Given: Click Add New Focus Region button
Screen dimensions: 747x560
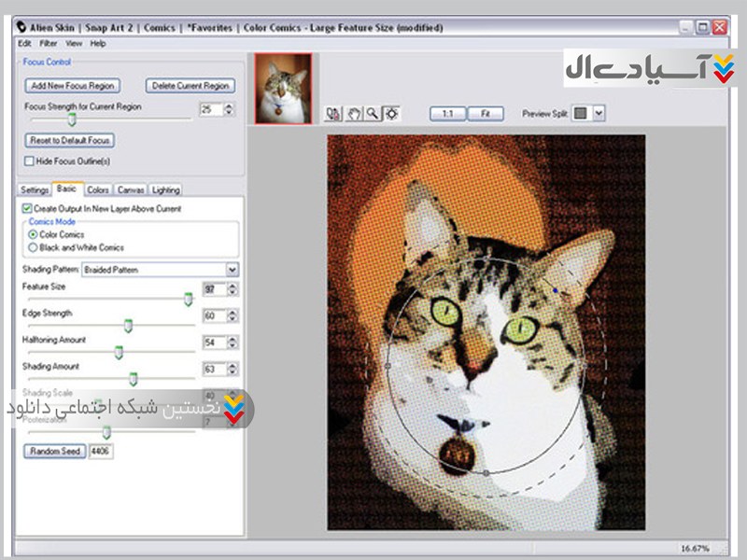Looking at the screenshot, I should (71, 86).
